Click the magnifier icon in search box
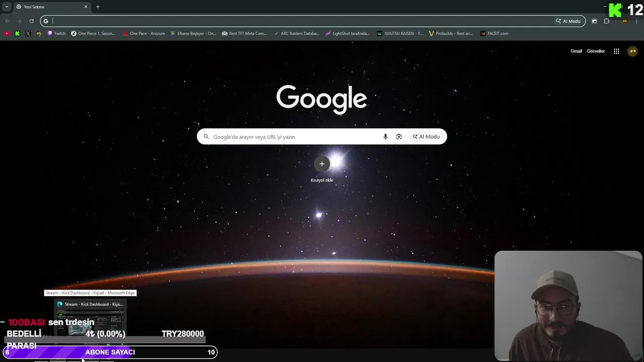Viewport: 644px width, 362px height. click(206, 137)
